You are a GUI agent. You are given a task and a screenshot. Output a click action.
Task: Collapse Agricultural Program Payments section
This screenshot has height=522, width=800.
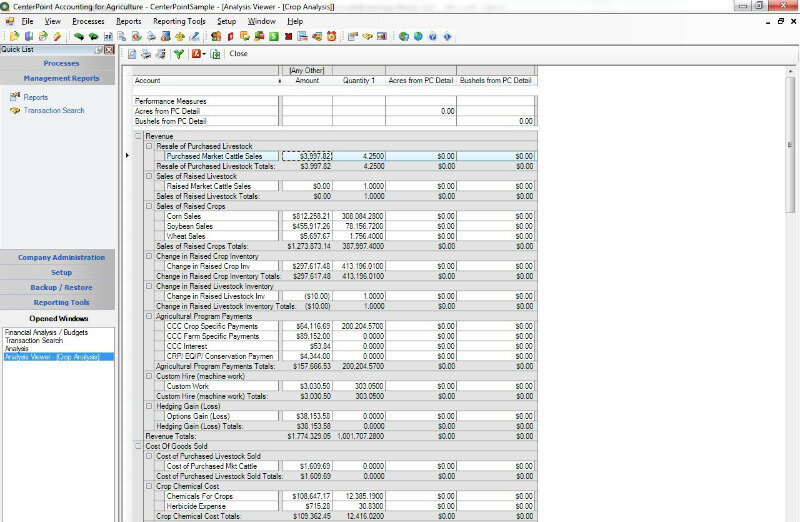click(149, 317)
